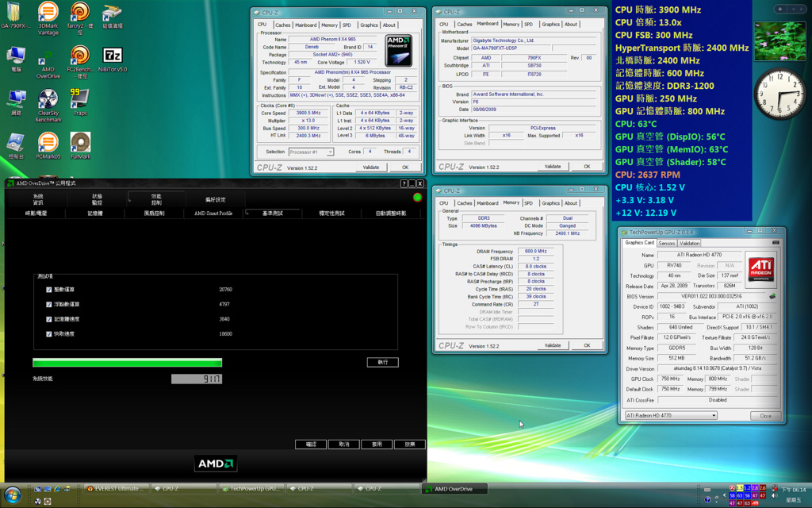
Task: Click the "CPU: 2637 RPM" sidebar reading
Action: [647, 175]
